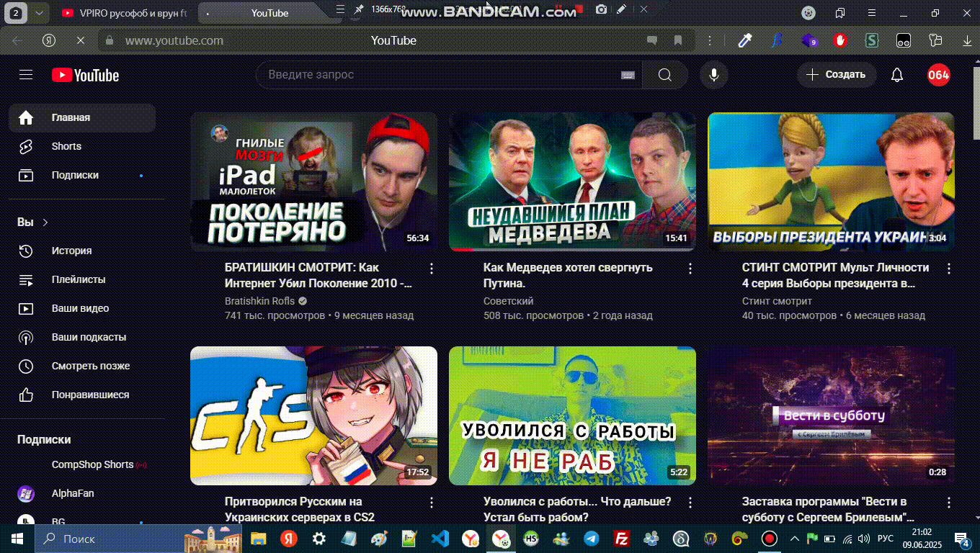Open Плейлисты in the sidebar
Viewport: 980px width, 553px height.
[82, 279]
